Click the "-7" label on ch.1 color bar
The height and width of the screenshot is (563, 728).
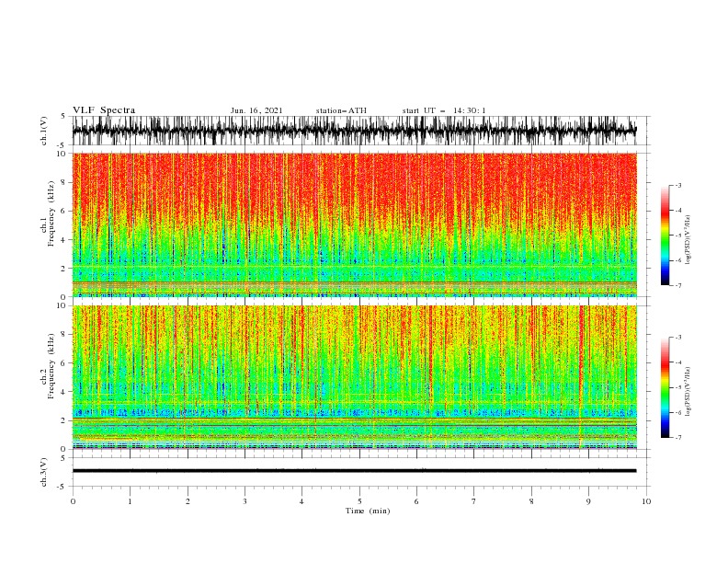tap(678, 285)
